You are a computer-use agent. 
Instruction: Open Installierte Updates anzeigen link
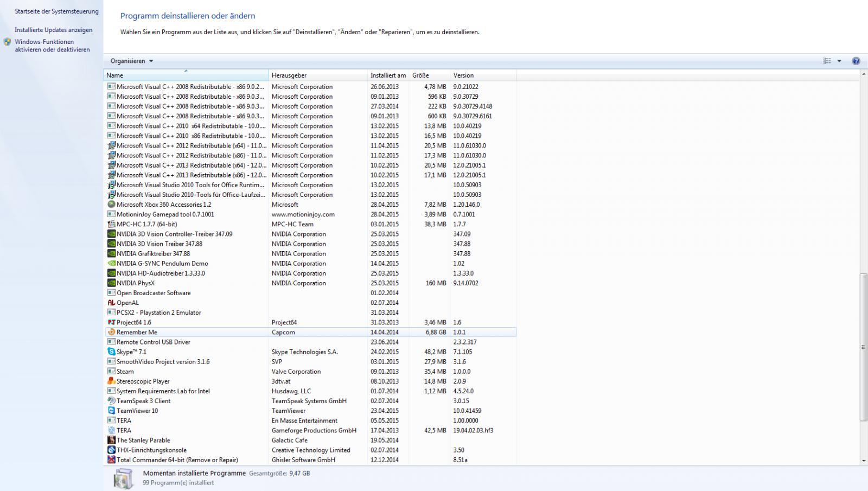[x=54, y=30]
